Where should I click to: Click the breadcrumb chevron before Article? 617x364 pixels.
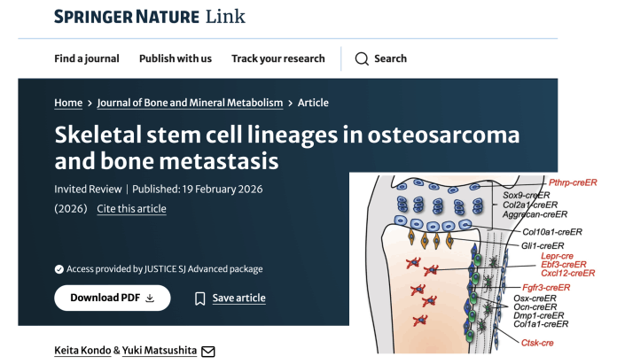tap(291, 103)
